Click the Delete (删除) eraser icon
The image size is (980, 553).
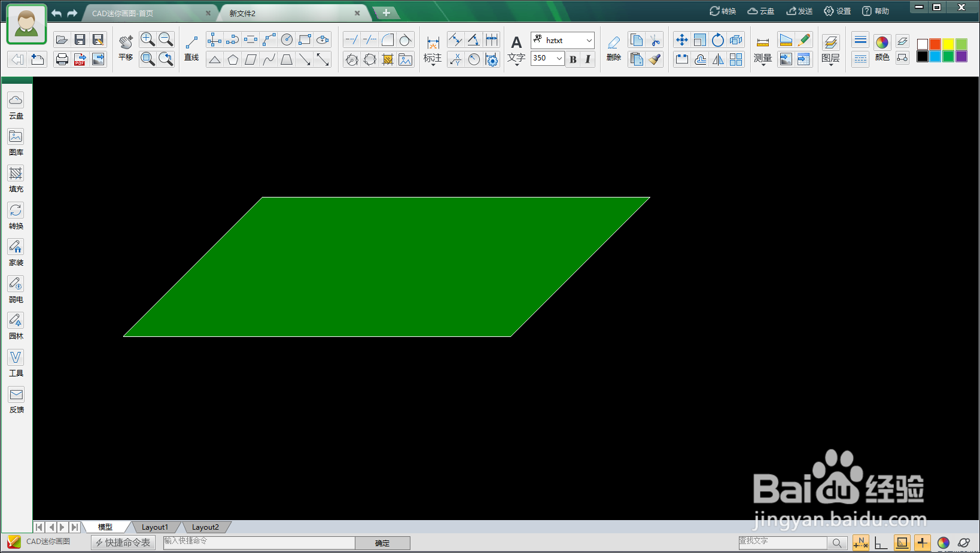coord(614,48)
